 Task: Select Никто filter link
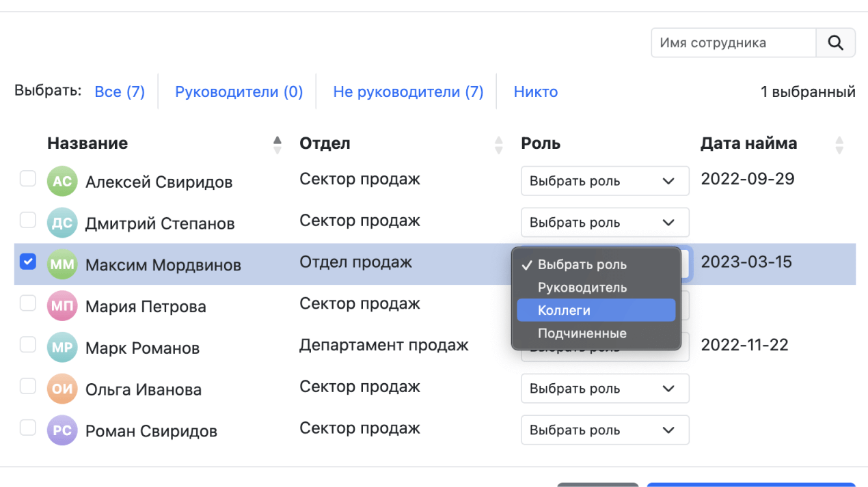536,92
